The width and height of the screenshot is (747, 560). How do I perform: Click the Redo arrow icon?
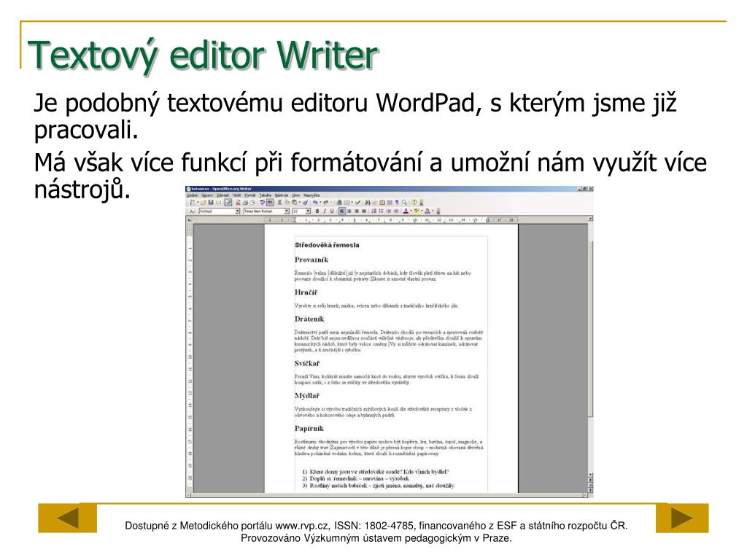tap(326, 202)
